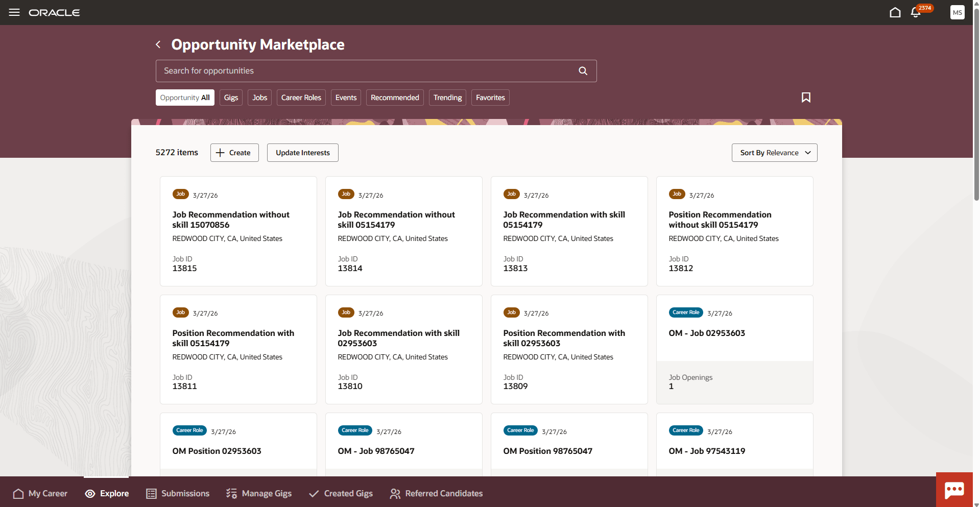Open the Manage Gigs tab label
The height and width of the screenshot is (507, 980).
[x=267, y=493]
